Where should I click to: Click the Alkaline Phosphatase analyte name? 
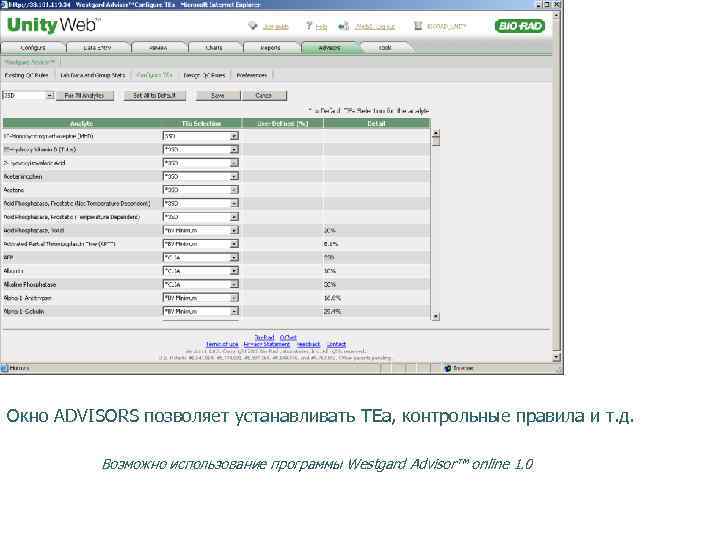[30, 285]
